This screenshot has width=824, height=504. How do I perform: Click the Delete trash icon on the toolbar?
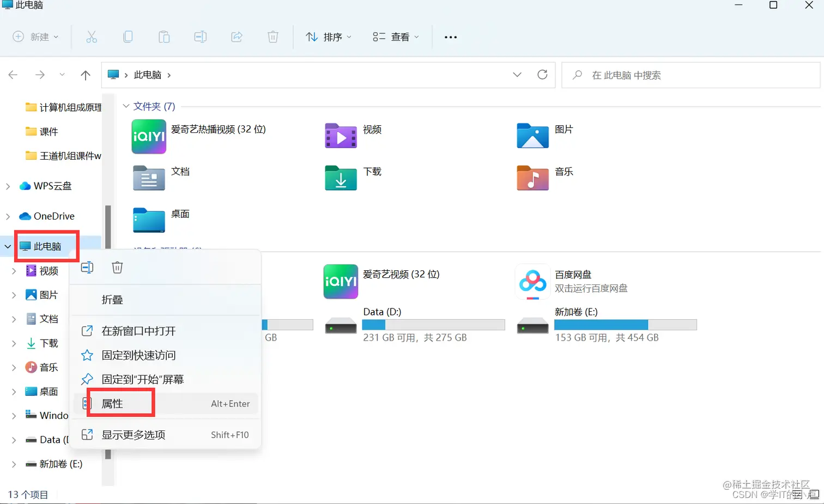(272, 37)
